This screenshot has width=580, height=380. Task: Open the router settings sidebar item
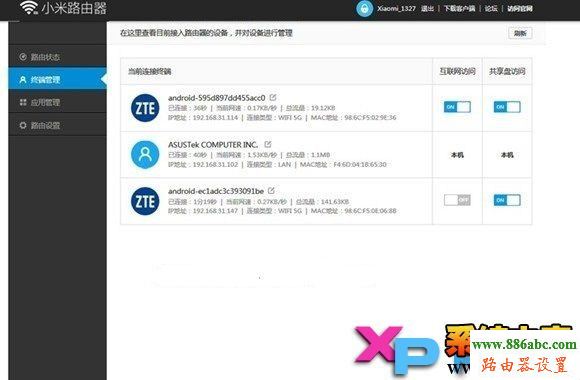point(57,125)
